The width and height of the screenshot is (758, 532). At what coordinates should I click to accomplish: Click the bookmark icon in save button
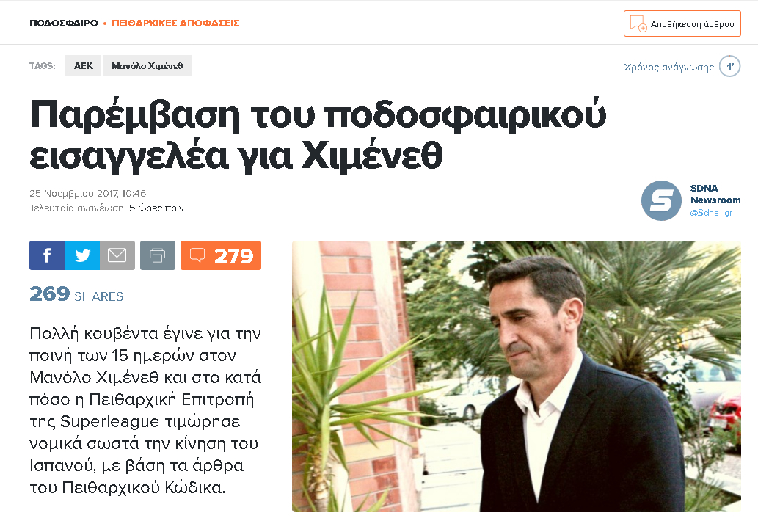point(638,23)
